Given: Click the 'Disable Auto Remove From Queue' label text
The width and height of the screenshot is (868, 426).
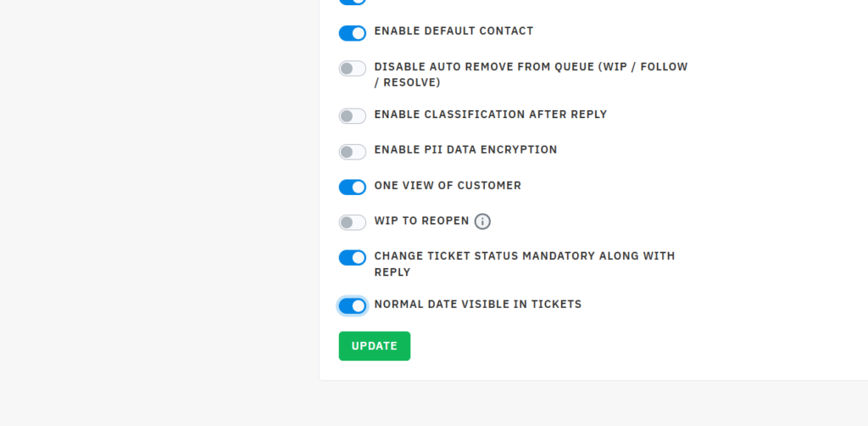Looking at the screenshot, I should pyautogui.click(x=531, y=67).
